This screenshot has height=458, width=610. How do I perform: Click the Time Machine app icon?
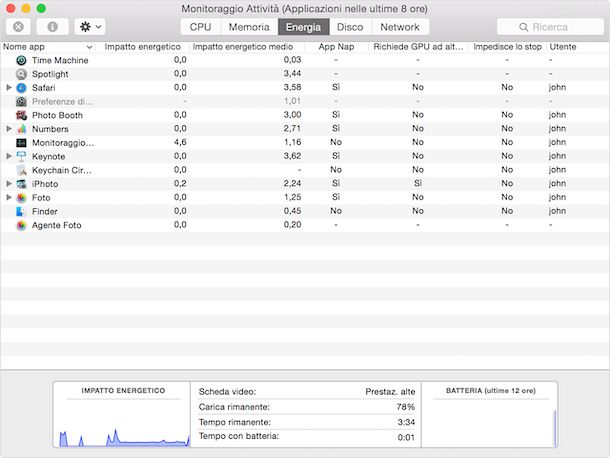coord(21,60)
